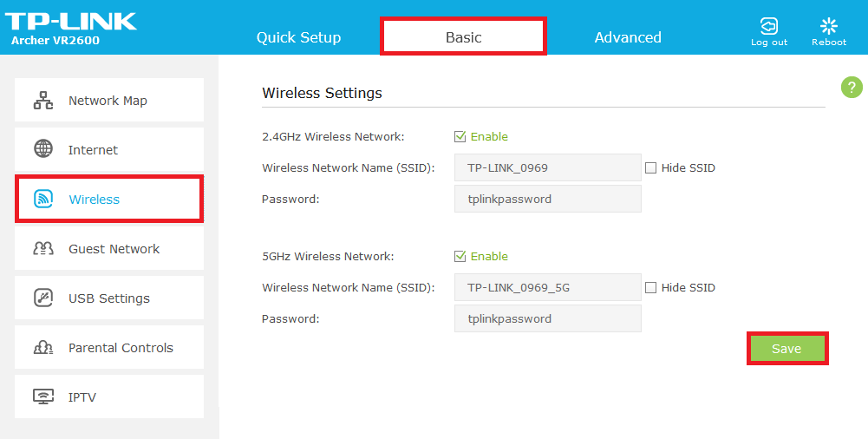Image resolution: width=868 pixels, height=439 pixels.
Task: Click the TP-LINK logo
Action: (x=71, y=21)
